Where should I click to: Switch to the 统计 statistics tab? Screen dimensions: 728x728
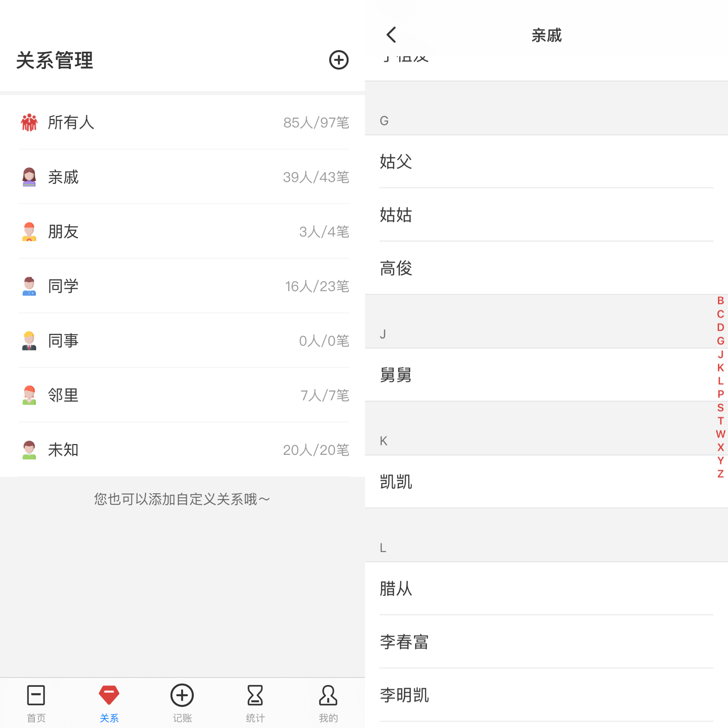(255, 703)
